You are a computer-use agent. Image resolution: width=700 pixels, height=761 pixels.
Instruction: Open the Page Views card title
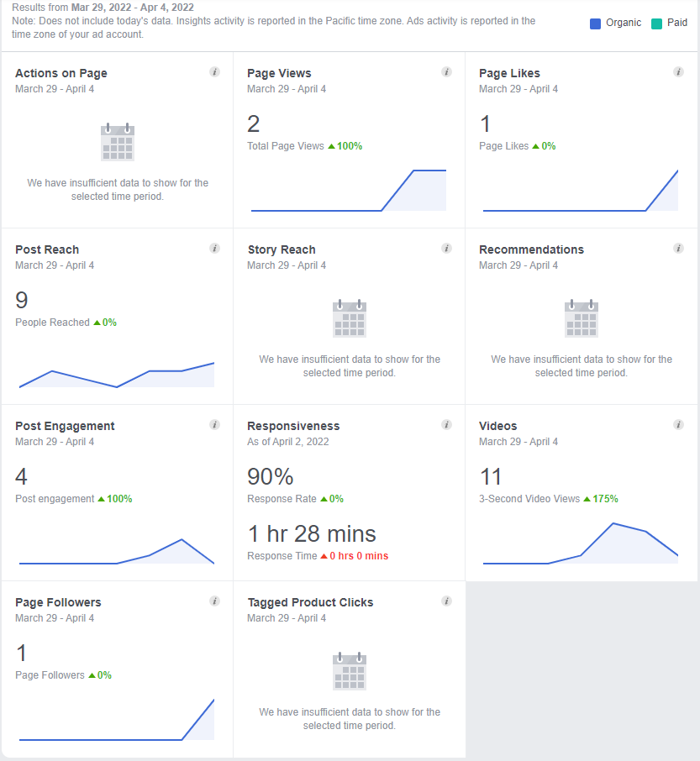pyautogui.click(x=277, y=73)
